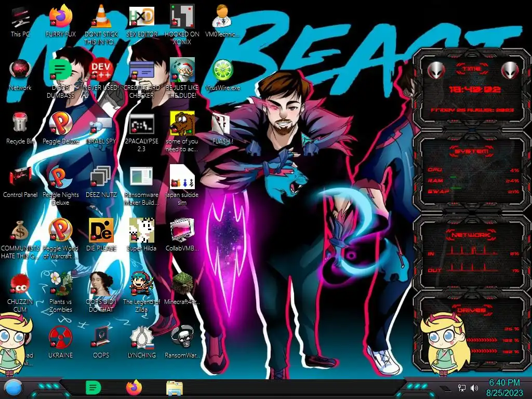The width and height of the screenshot is (532, 399).
Task: Open the green chat app in taskbar
Action: [93, 388]
